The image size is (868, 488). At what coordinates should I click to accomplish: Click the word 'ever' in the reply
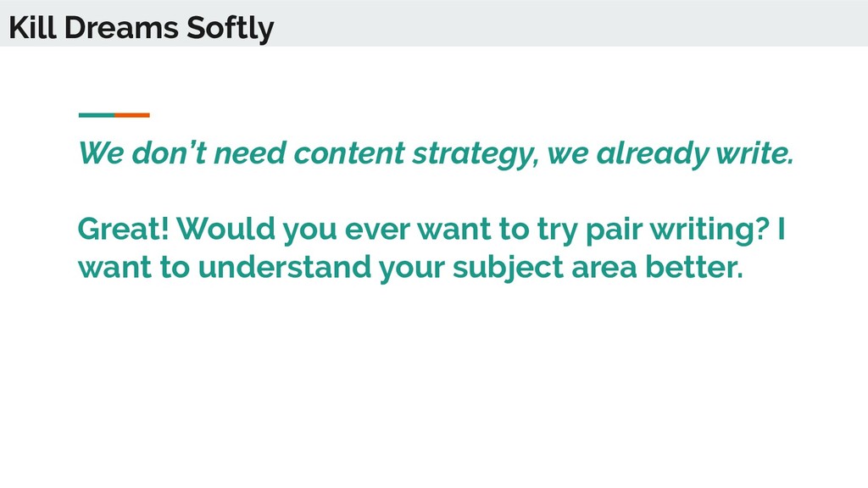tap(377, 230)
